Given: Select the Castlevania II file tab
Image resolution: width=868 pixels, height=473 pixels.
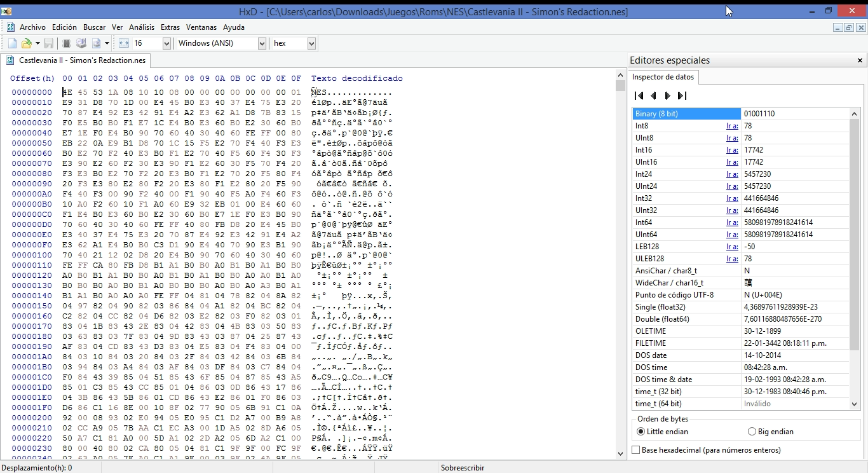Looking at the screenshot, I should click(x=76, y=60).
